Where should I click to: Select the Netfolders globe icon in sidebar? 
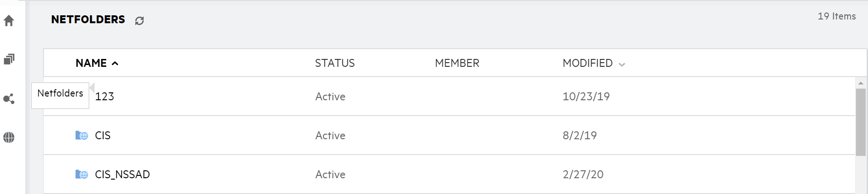9,137
